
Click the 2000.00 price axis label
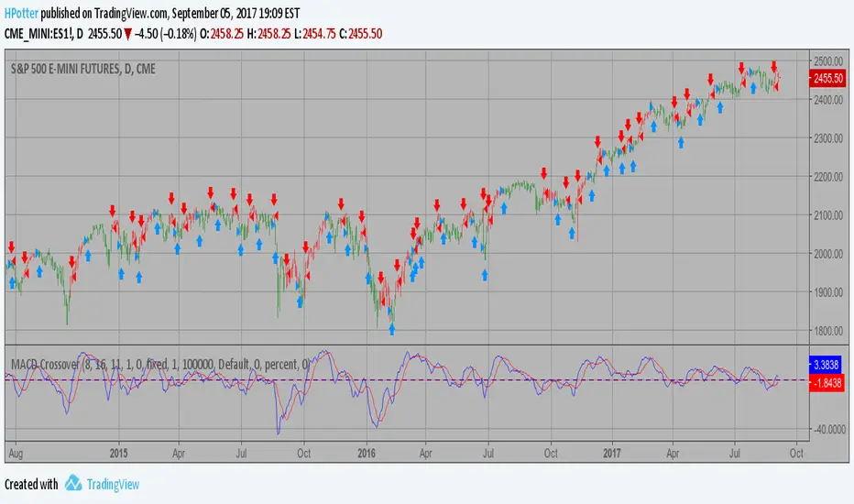tap(828, 254)
